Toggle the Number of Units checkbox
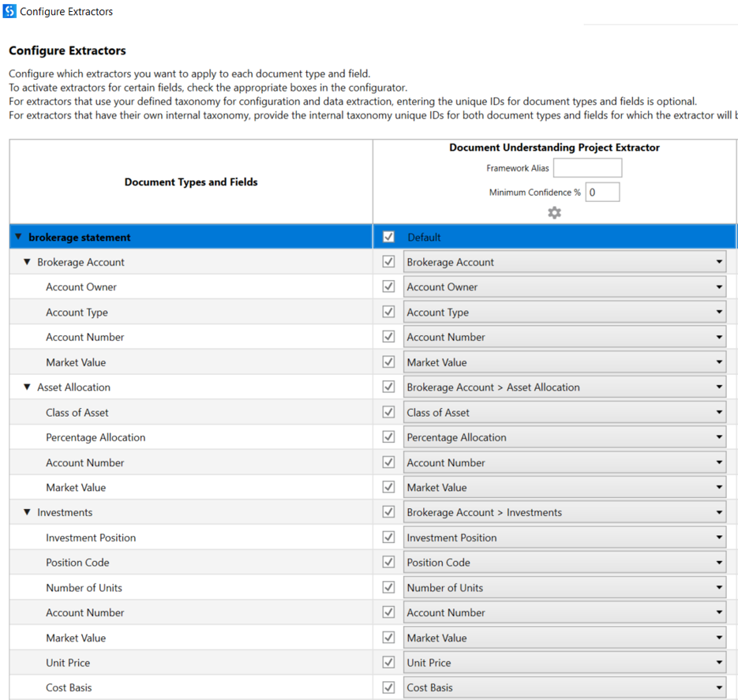 [388, 586]
